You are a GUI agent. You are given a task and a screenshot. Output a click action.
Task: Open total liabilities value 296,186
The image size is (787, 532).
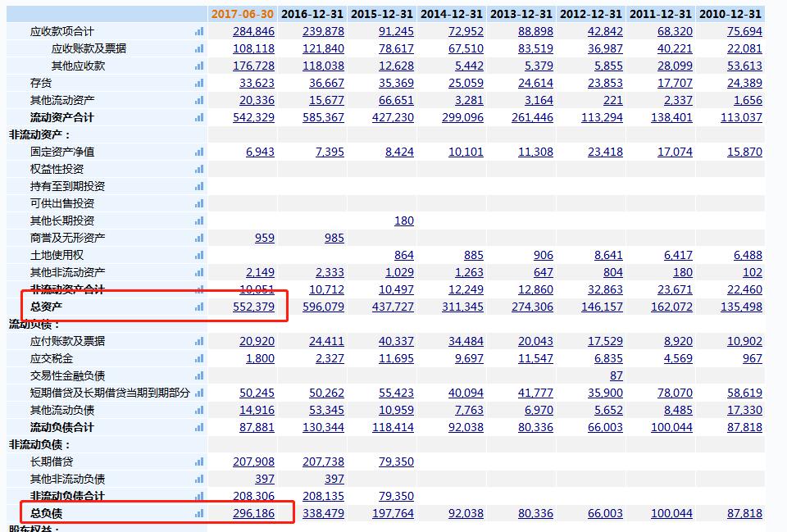coord(253,513)
